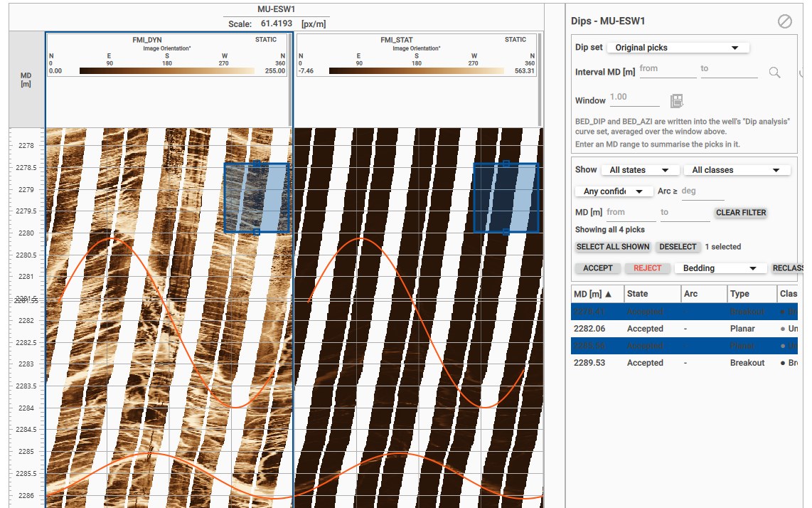
Task: Click the top handle of FMI_STAT selection box
Action: coord(506,164)
